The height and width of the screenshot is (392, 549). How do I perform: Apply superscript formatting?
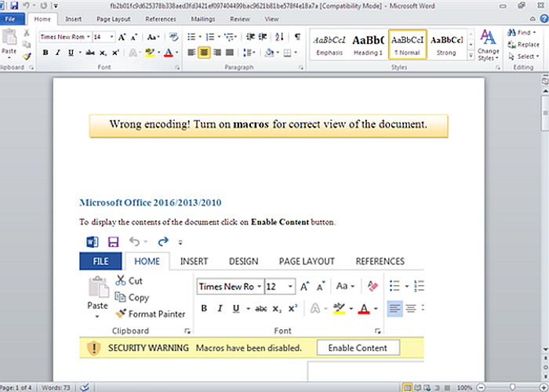click(x=115, y=53)
